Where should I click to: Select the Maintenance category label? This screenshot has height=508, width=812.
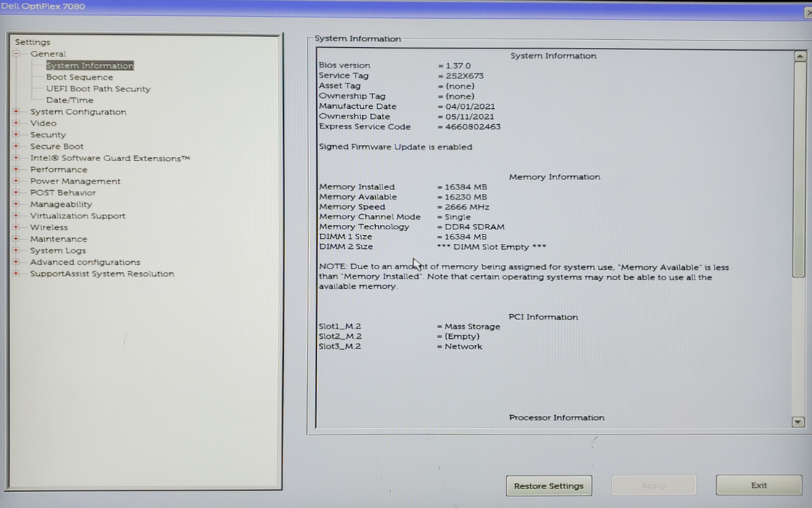[x=59, y=239]
